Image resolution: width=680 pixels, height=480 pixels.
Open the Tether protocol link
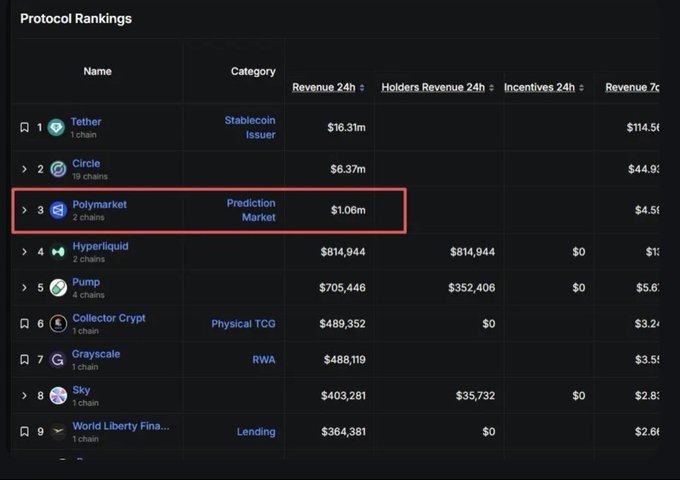coord(86,122)
